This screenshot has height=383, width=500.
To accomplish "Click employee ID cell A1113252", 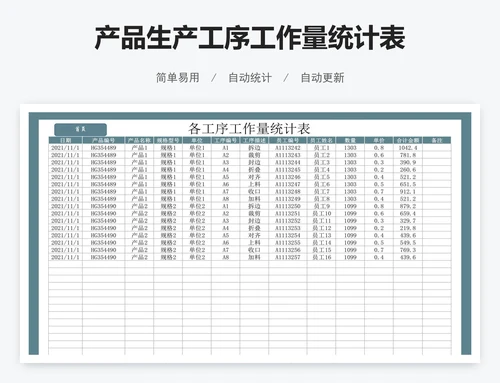I will tap(288, 221).
